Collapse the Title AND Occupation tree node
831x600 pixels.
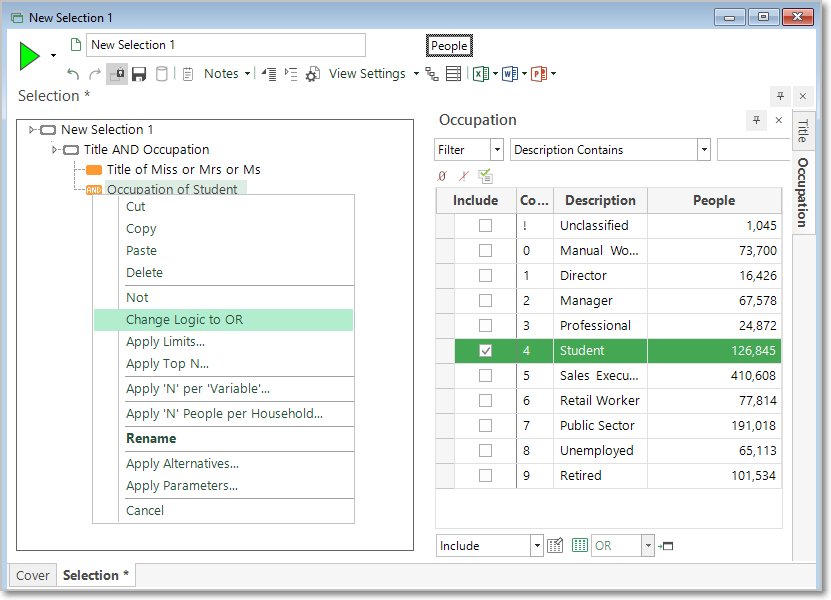click(x=55, y=149)
